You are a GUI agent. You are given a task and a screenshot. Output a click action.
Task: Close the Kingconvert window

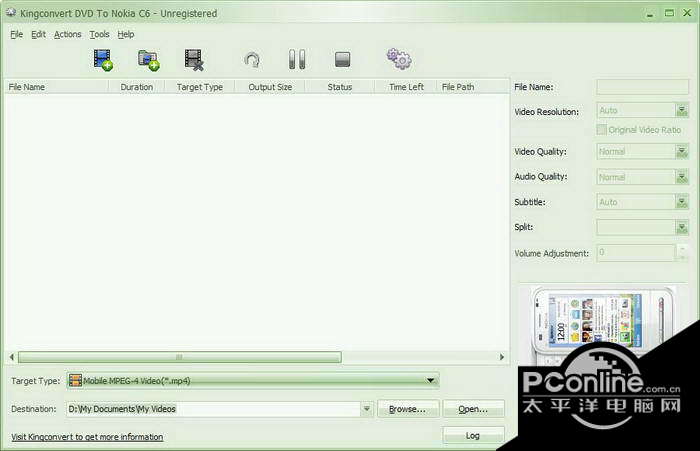pos(687,13)
